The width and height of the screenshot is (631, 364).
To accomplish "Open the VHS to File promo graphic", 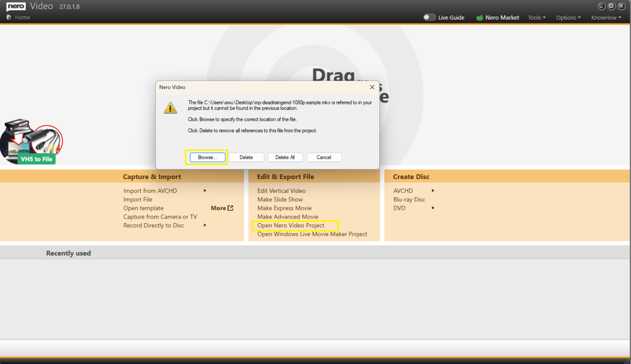I will click(x=31, y=142).
